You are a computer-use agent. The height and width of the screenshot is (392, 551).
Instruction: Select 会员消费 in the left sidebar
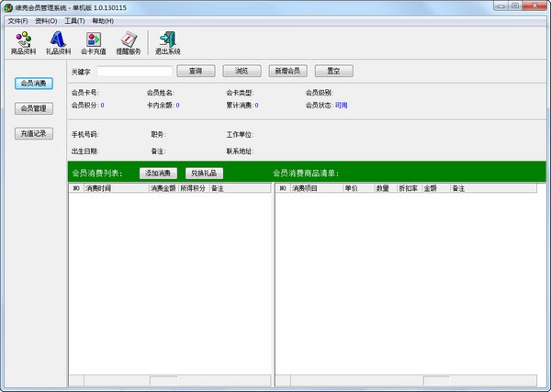33,84
